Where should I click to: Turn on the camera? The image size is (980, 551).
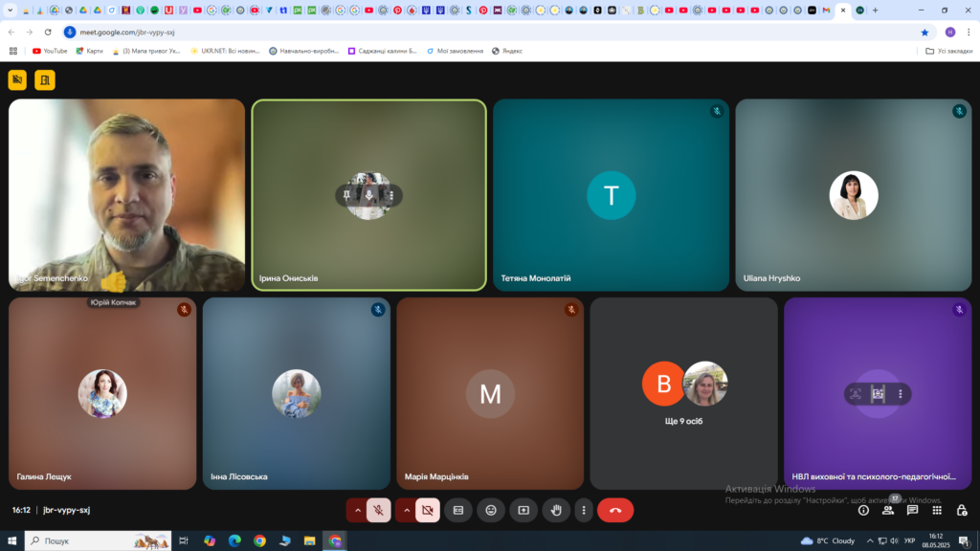coord(428,511)
